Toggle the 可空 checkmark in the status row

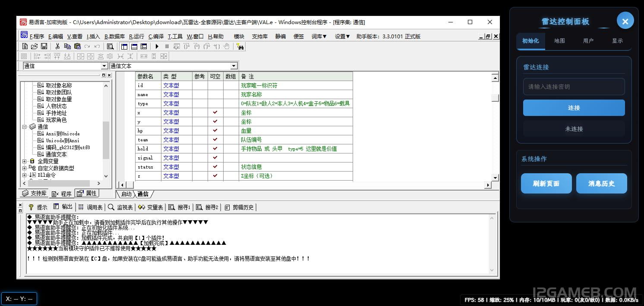pos(215,167)
